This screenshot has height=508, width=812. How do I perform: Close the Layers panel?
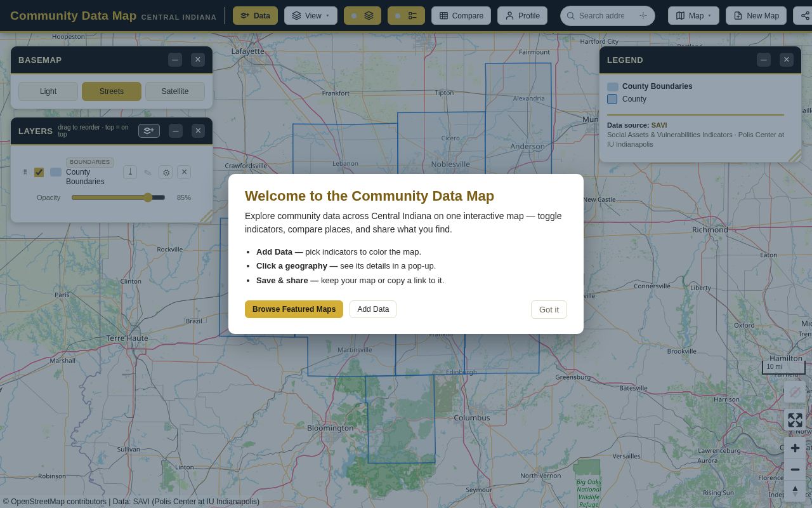[x=198, y=131]
